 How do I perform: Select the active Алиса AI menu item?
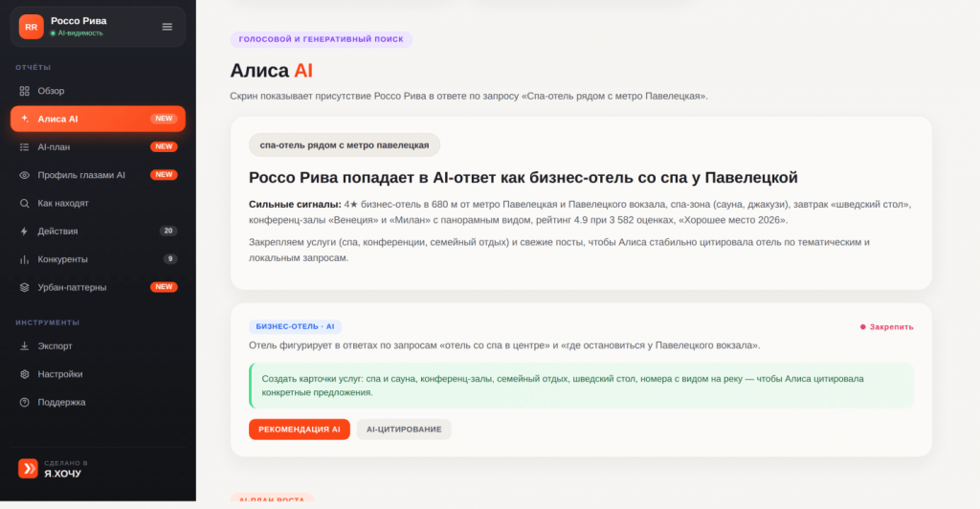point(99,119)
